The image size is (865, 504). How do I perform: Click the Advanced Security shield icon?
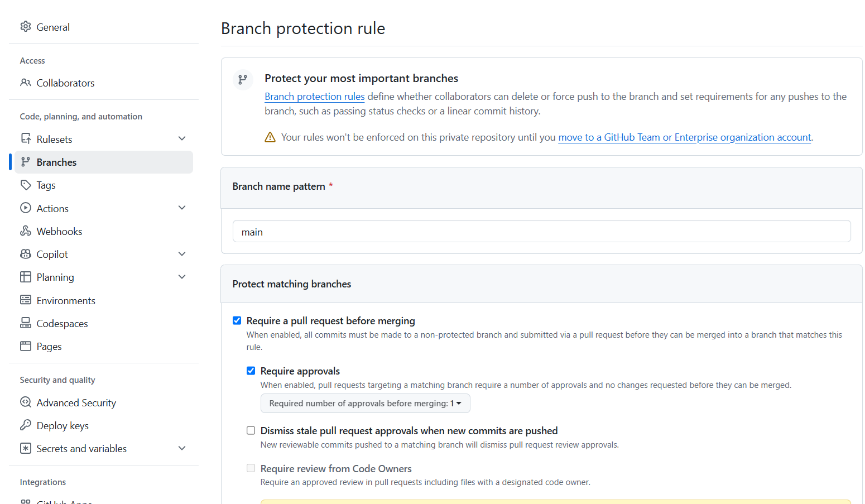tap(26, 402)
